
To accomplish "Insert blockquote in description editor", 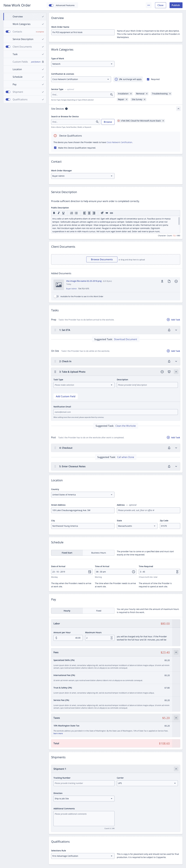I will 107,213.
